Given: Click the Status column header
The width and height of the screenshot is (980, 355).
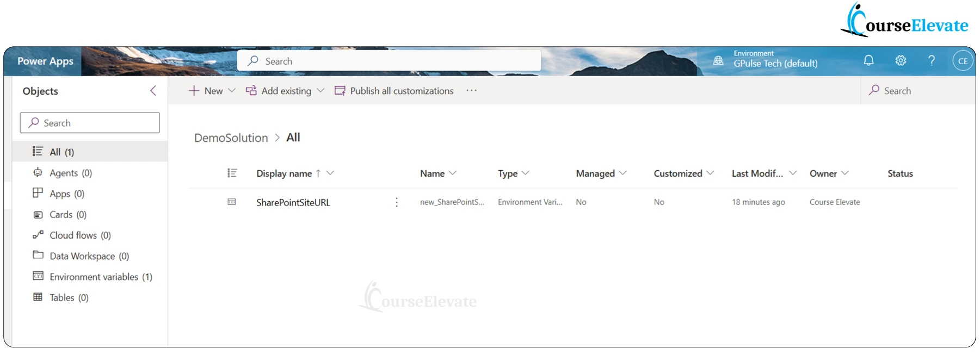Looking at the screenshot, I should click(x=900, y=173).
